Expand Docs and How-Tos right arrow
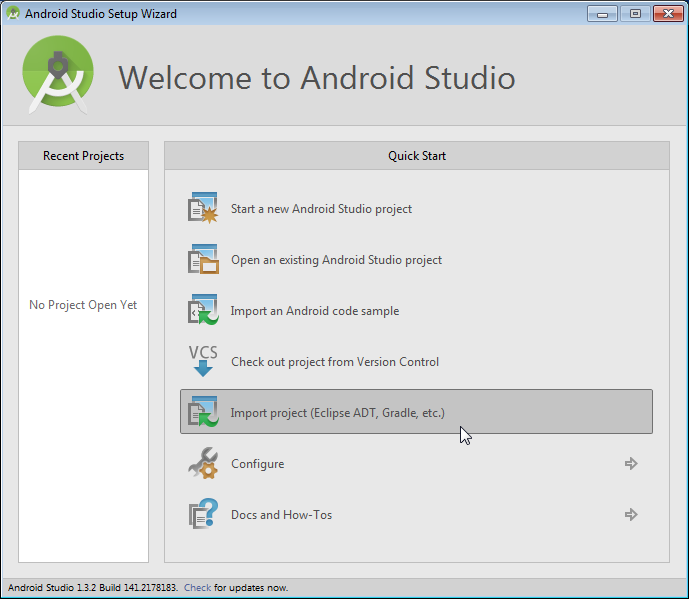 (x=631, y=514)
